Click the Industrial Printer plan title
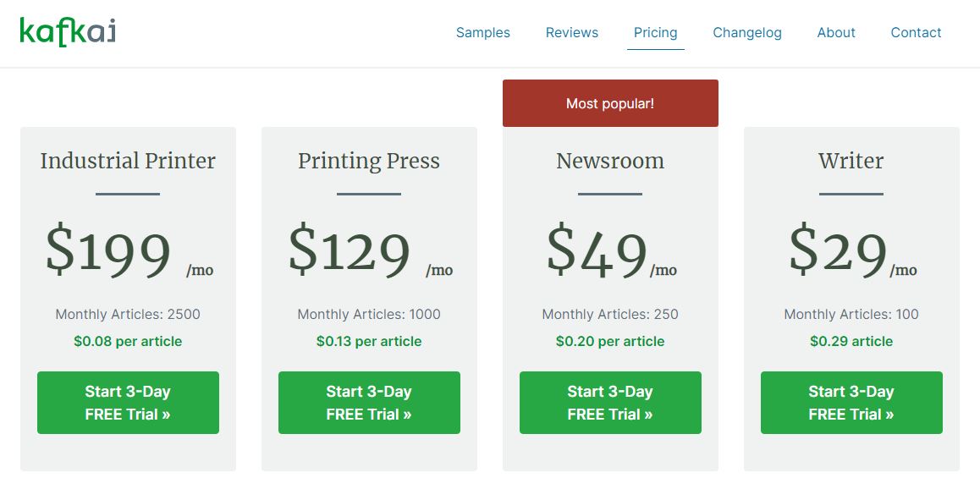980x478 pixels. (128, 161)
